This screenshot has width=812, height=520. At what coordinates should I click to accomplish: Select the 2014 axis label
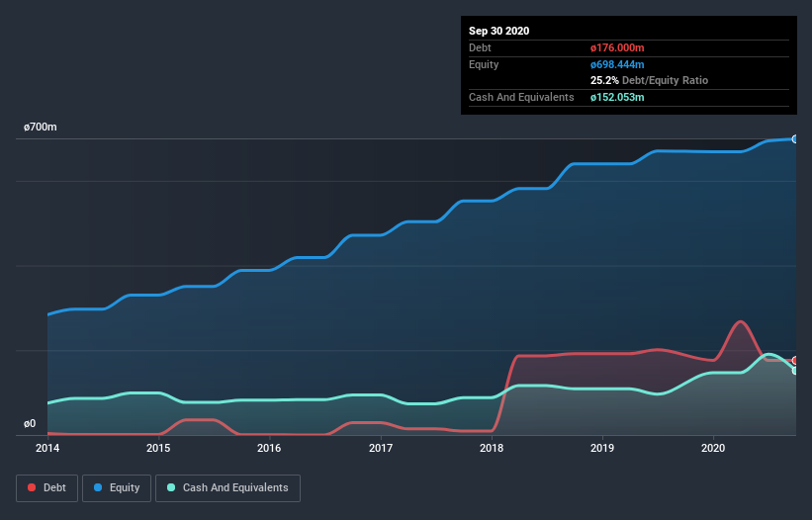pyautogui.click(x=47, y=448)
